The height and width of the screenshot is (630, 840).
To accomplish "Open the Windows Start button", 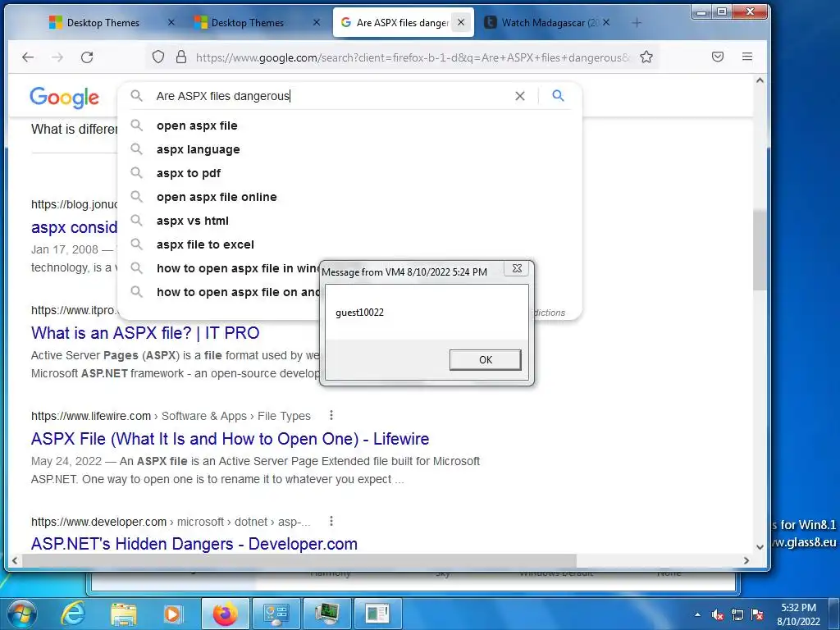I will 21,614.
